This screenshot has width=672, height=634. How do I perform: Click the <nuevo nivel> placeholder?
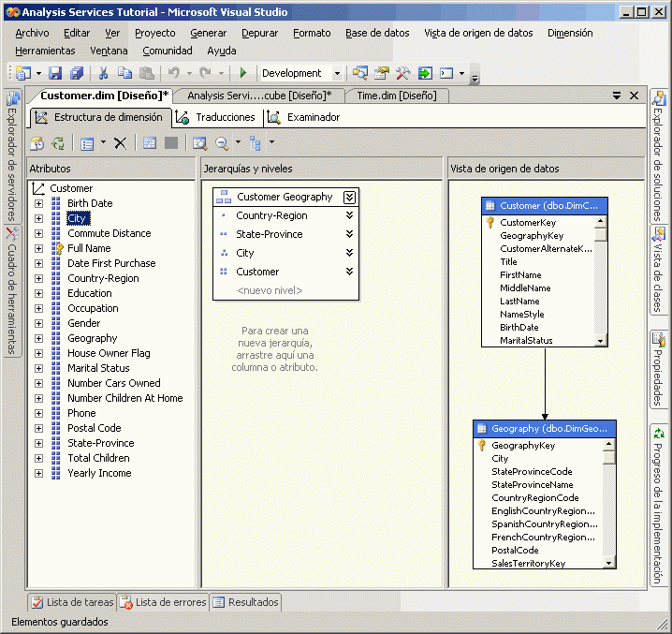[x=270, y=290]
